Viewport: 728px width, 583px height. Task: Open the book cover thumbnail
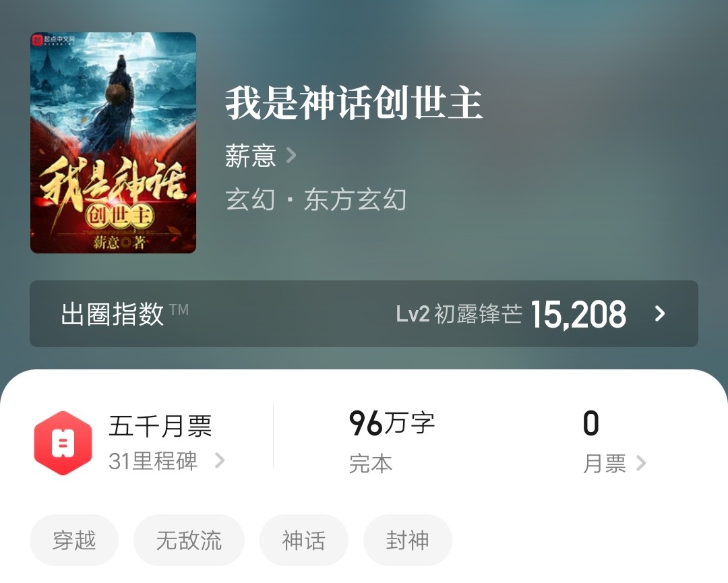[x=113, y=142]
